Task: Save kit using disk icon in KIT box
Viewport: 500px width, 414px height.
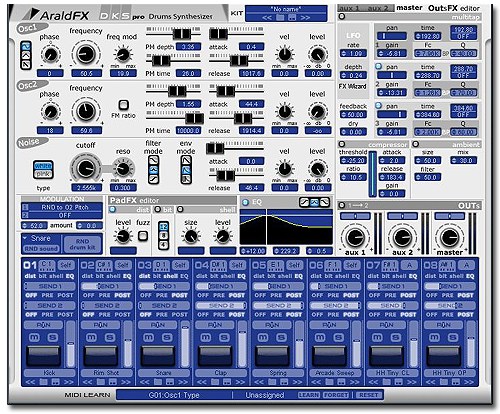Action: pyautogui.click(x=292, y=17)
